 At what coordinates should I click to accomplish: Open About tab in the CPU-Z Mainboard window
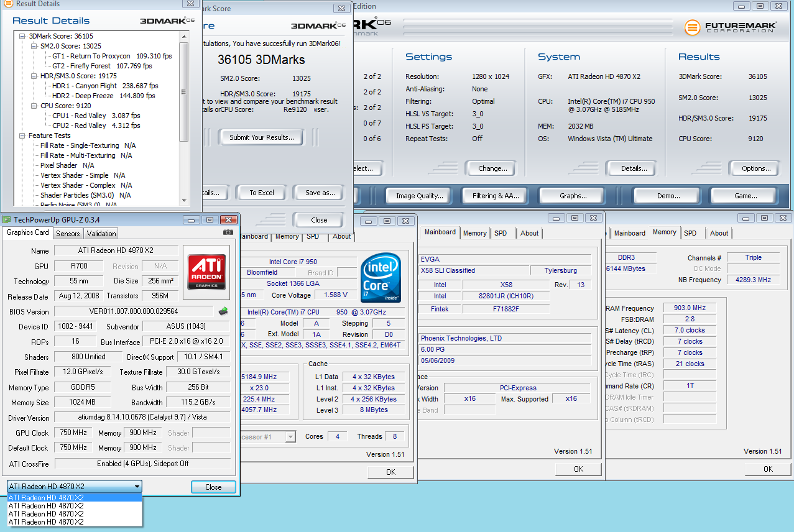[530, 233]
